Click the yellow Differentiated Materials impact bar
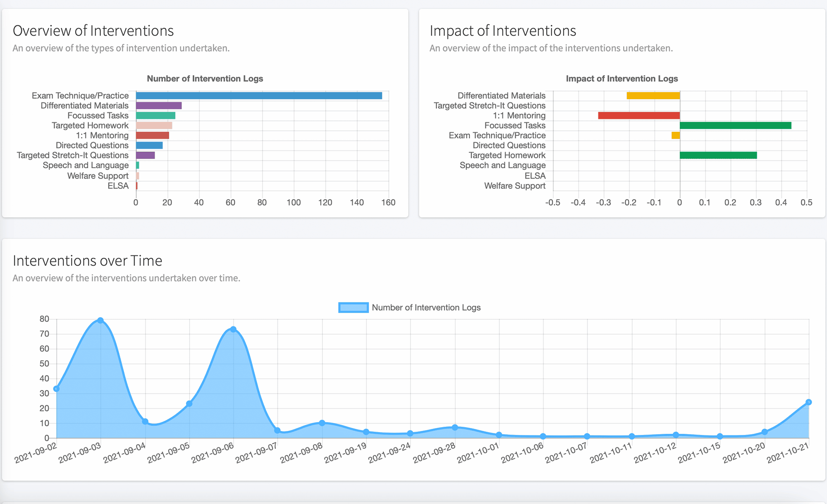827x504 pixels. [x=653, y=96]
